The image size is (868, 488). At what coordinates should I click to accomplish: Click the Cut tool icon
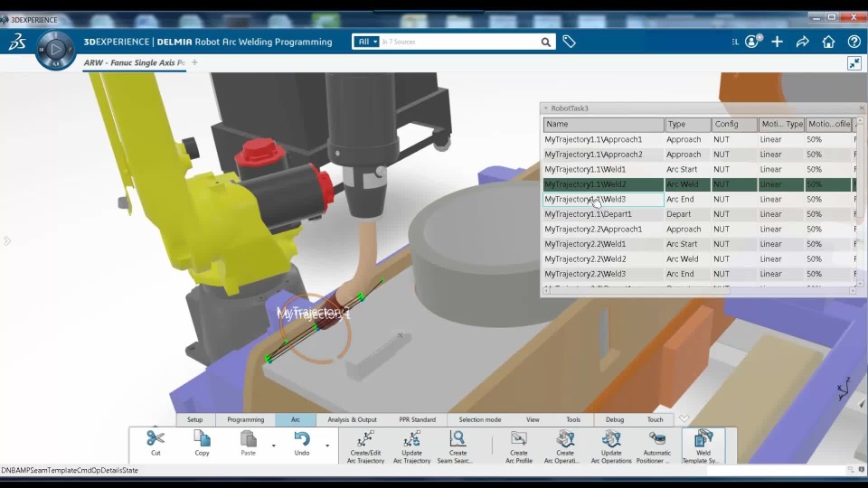pos(156,439)
